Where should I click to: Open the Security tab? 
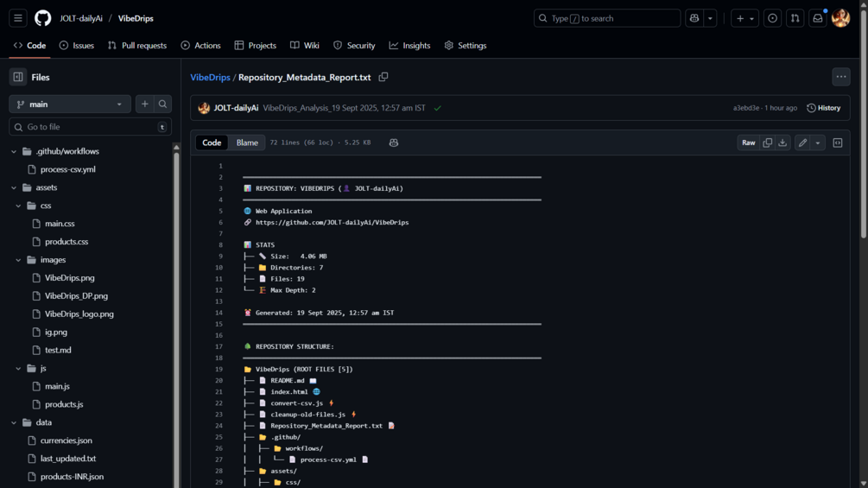click(354, 46)
